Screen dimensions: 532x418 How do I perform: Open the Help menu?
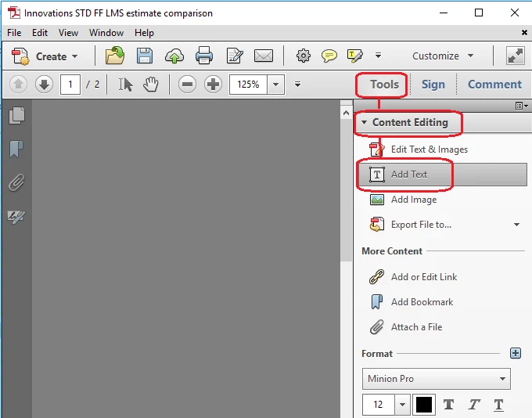pos(144,33)
